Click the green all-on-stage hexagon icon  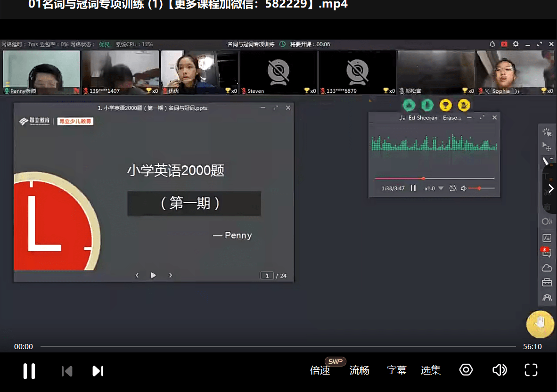click(x=409, y=105)
